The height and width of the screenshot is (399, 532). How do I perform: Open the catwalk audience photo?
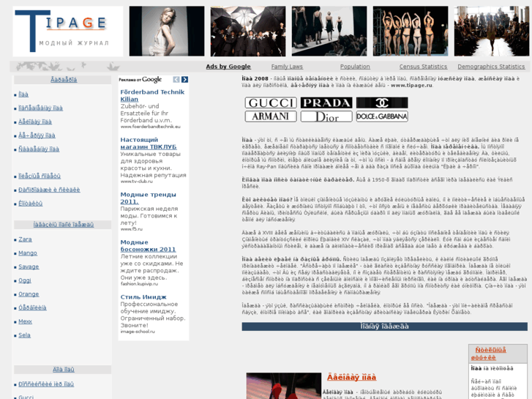click(492, 31)
